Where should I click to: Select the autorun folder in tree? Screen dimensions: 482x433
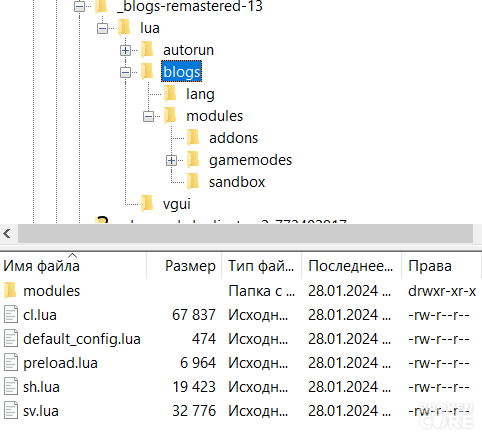[x=188, y=50]
